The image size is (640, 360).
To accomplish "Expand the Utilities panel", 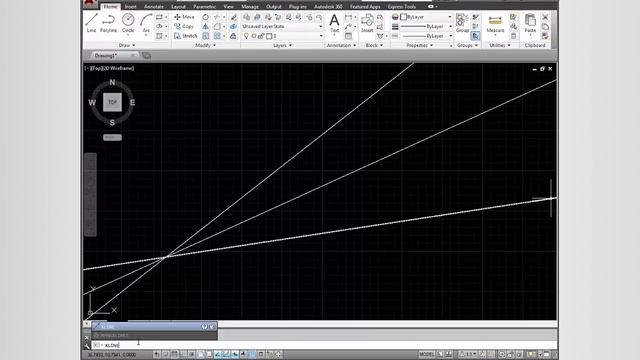I will (500, 45).
